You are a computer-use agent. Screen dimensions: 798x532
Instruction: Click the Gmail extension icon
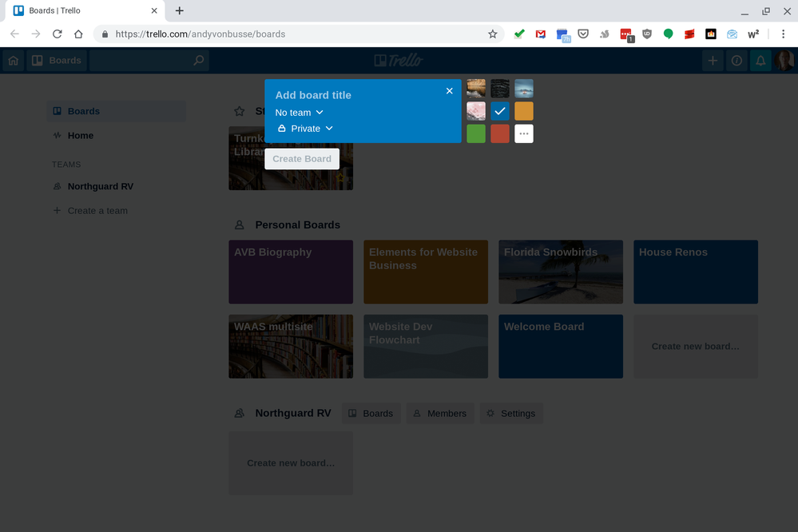pyautogui.click(x=541, y=34)
